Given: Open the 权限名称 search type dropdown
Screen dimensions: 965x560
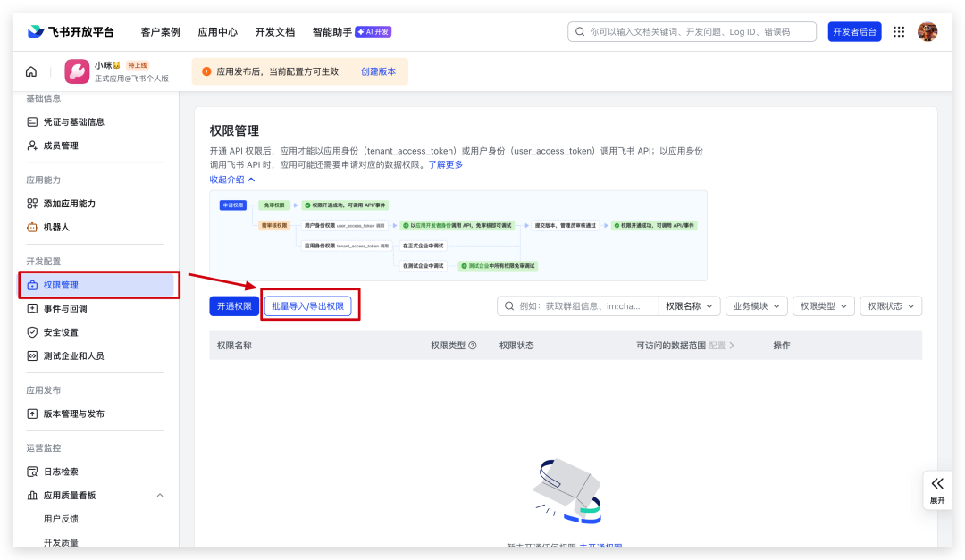Looking at the screenshot, I should (x=690, y=306).
